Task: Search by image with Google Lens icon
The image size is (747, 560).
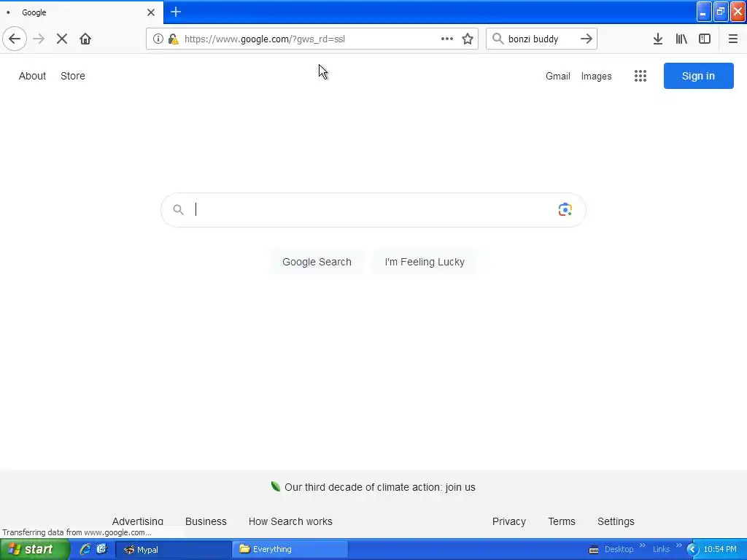Action: tap(565, 209)
